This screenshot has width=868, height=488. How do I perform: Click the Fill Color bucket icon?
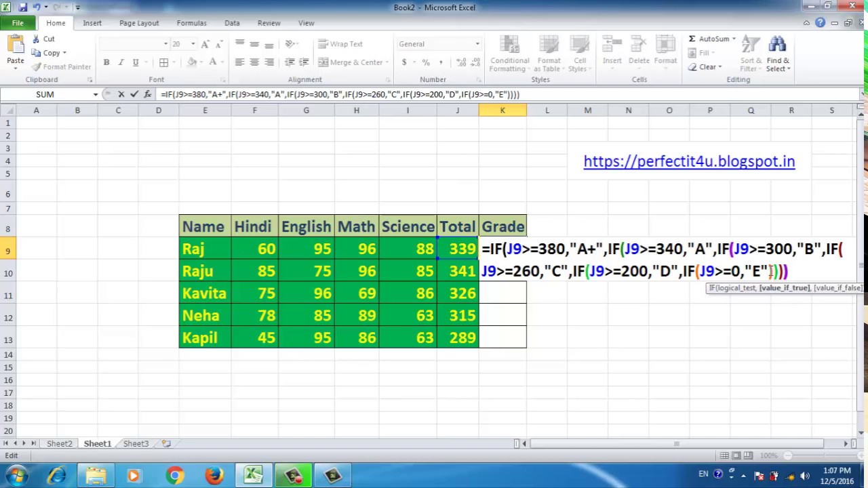(192, 62)
